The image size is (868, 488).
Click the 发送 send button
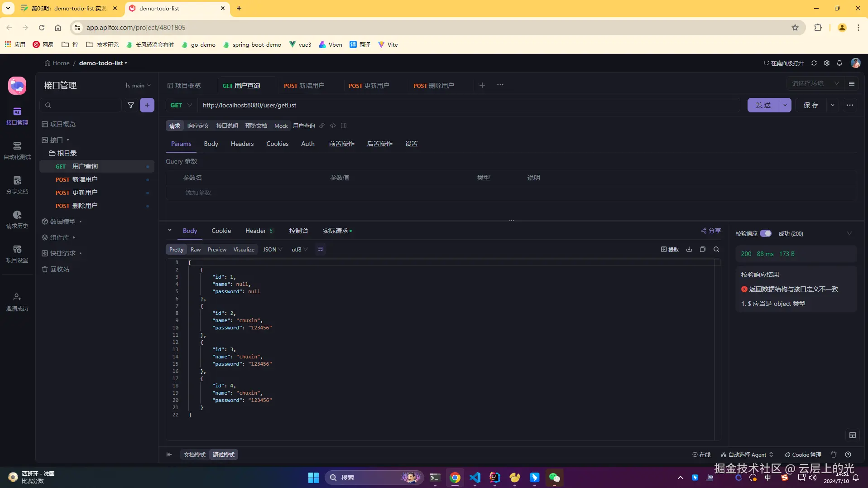(x=763, y=105)
